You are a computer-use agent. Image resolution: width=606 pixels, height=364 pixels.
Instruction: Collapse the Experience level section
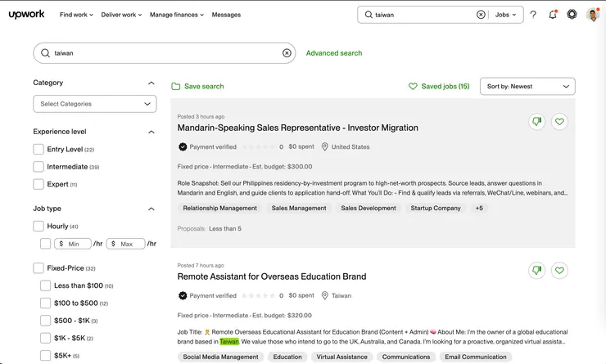click(151, 132)
